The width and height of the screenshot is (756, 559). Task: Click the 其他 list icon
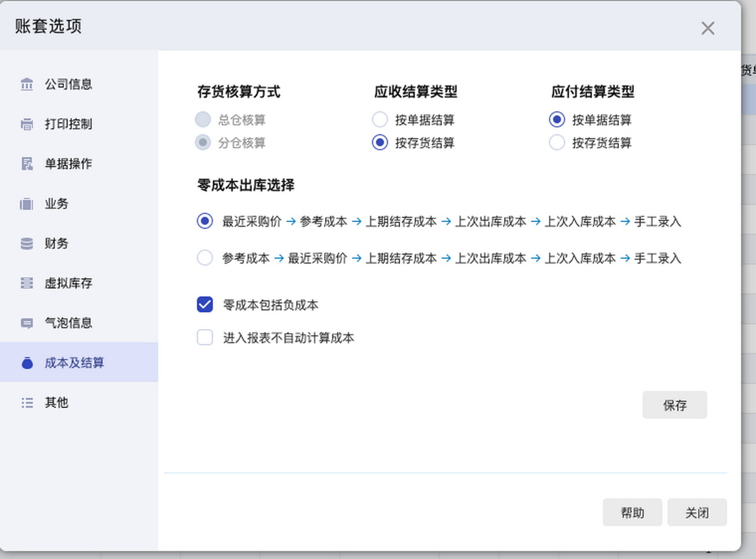click(27, 403)
